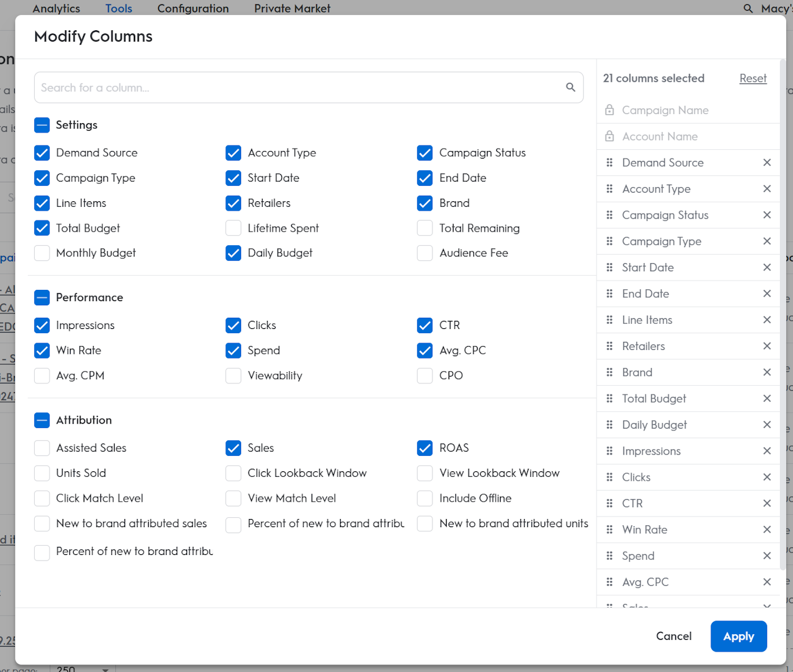Apply the column changes

738,636
